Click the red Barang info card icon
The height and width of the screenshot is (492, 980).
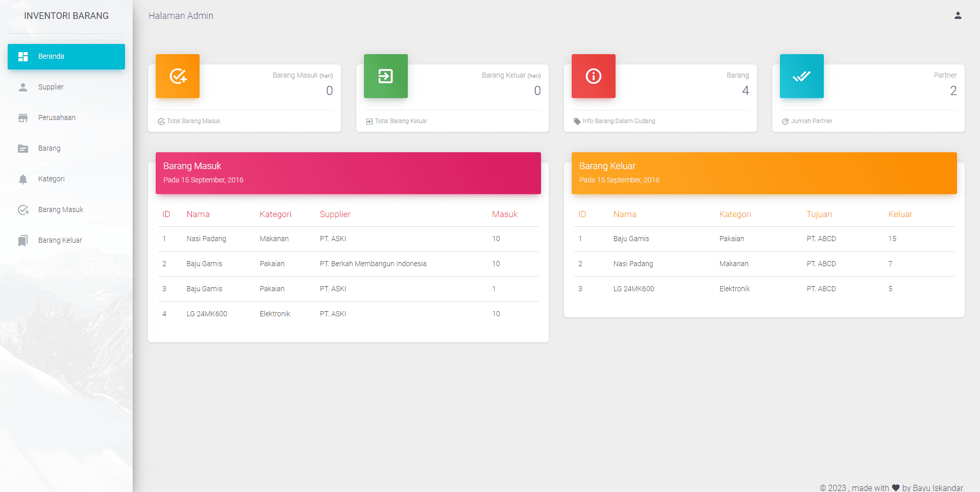coord(594,76)
